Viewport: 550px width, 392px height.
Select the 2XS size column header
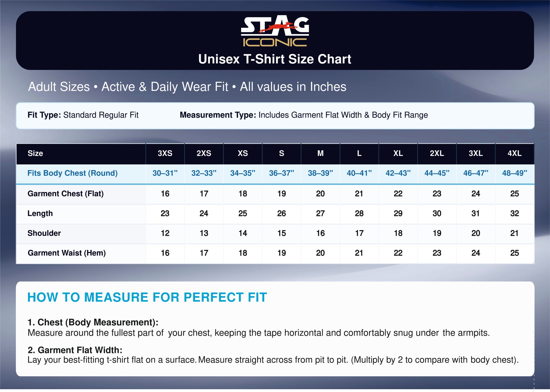[204, 153]
